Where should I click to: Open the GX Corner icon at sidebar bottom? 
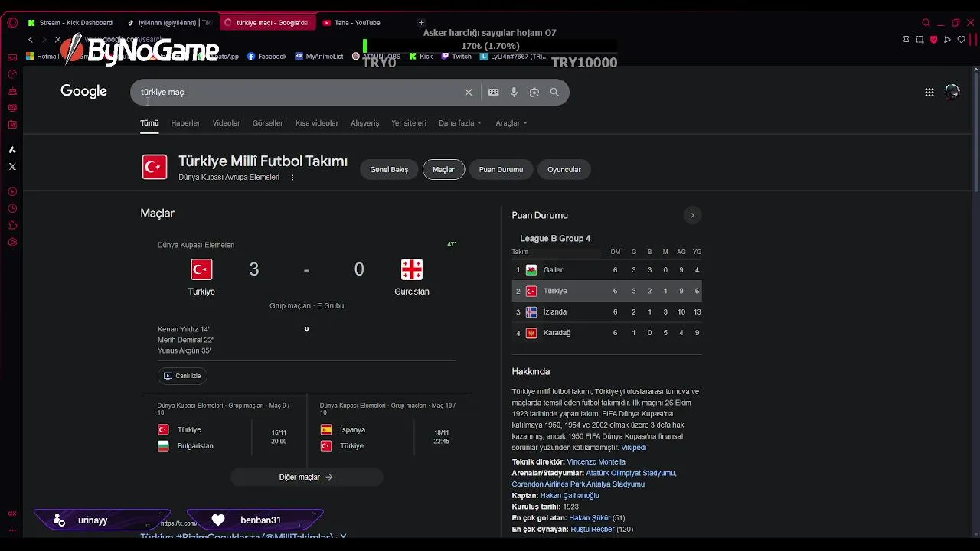(x=12, y=514)
